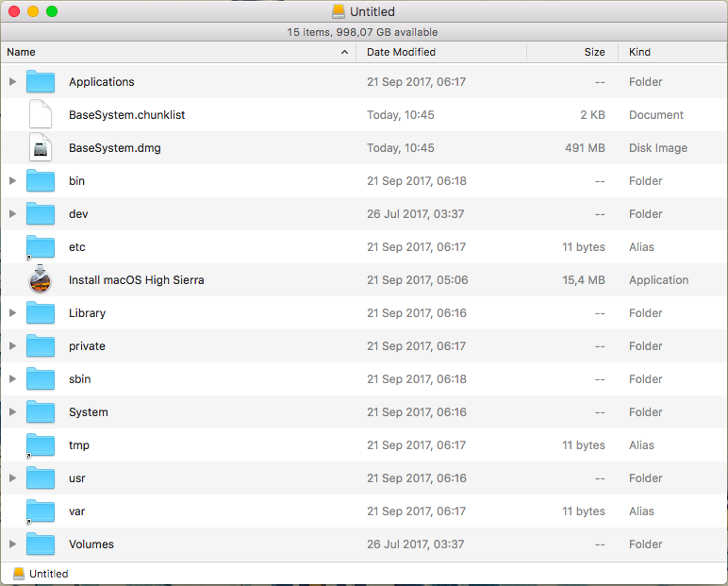Click the 'sbin' folder name

(x=80, y=379)
